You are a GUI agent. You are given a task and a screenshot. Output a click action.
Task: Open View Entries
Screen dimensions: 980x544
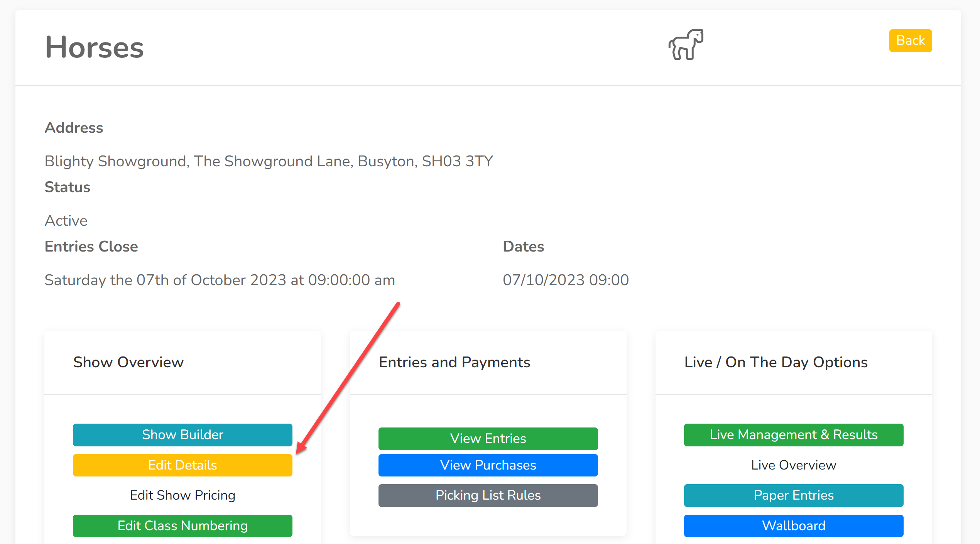point(488,439)
